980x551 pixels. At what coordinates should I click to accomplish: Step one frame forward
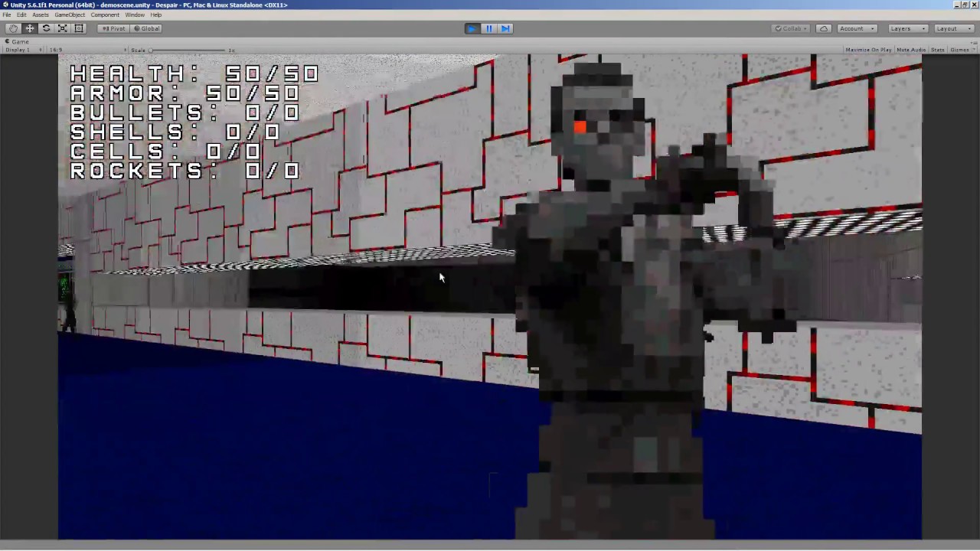click(505, 28)
